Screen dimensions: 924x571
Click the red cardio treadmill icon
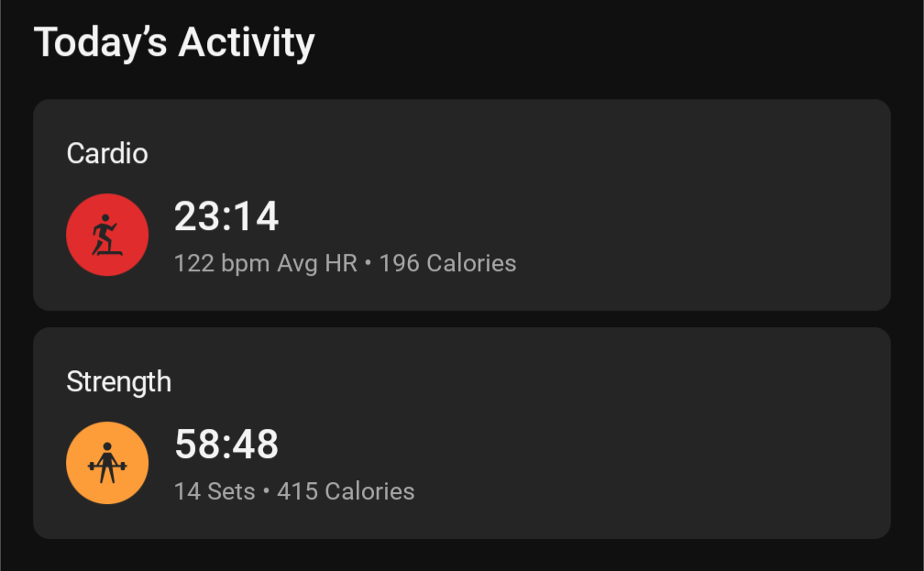click(x=107, y=235)
